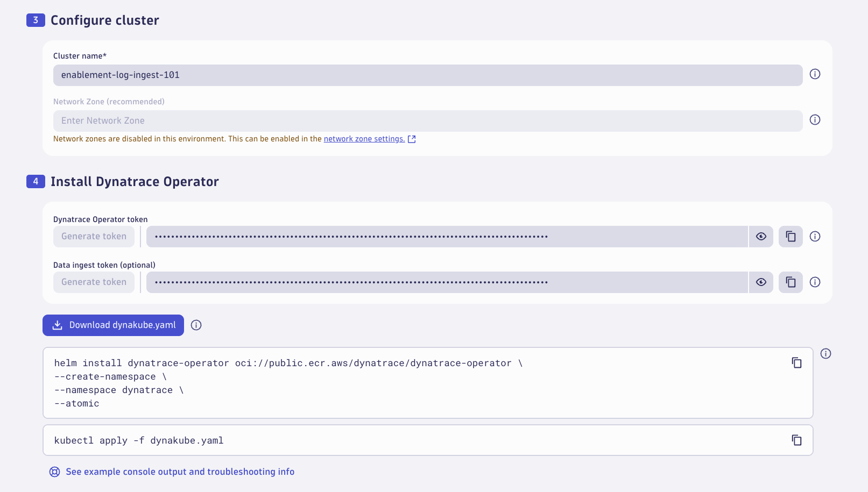Edit the Cluster name input field

pyautogui.click(x=428, y=75)
